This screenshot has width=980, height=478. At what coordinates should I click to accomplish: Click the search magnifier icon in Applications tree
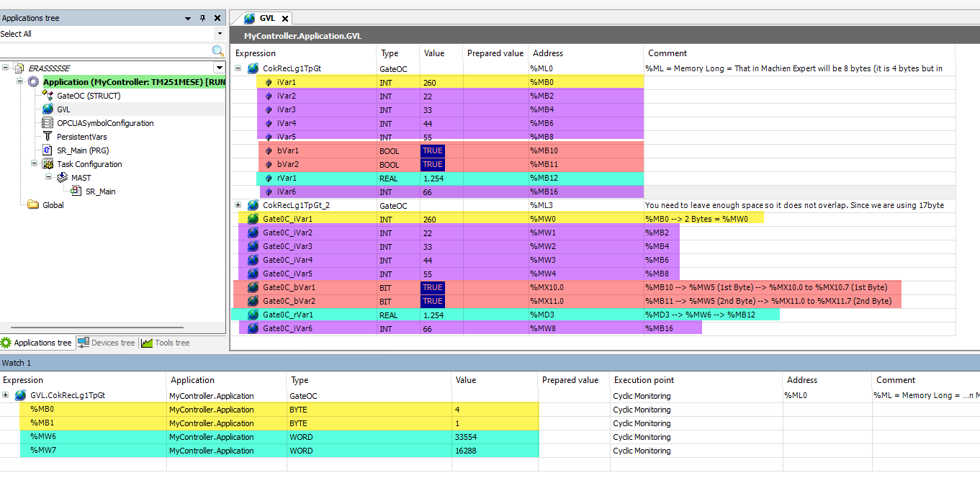click(218, 50)
